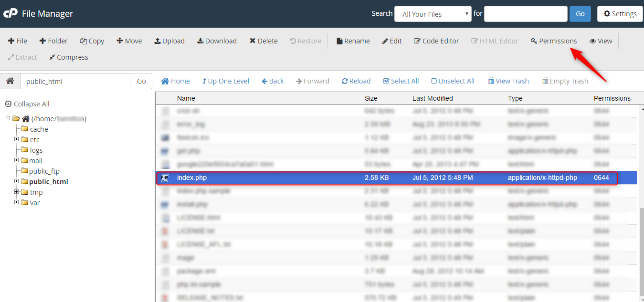
Task: Move the selected file using Move icon
Action: [x=129, y=41]
